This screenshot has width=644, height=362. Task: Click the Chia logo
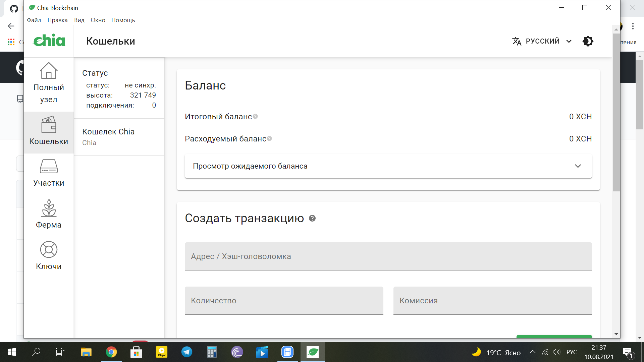coord(49,41)
